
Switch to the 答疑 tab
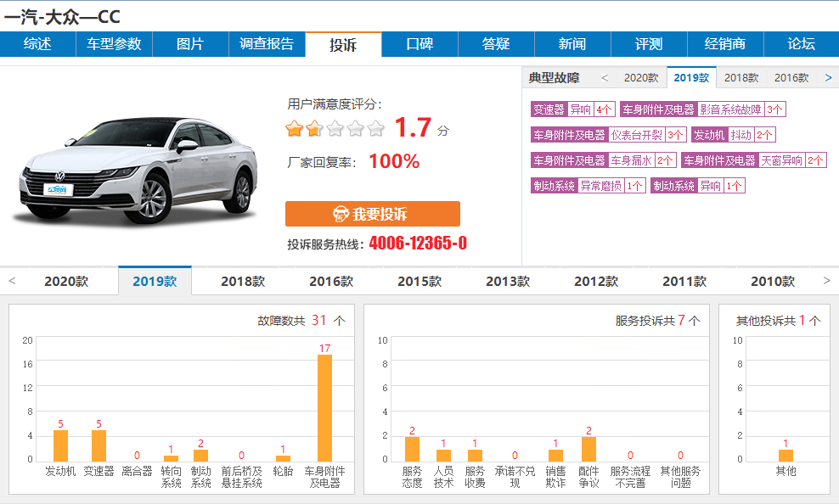(x=496, y=44)
